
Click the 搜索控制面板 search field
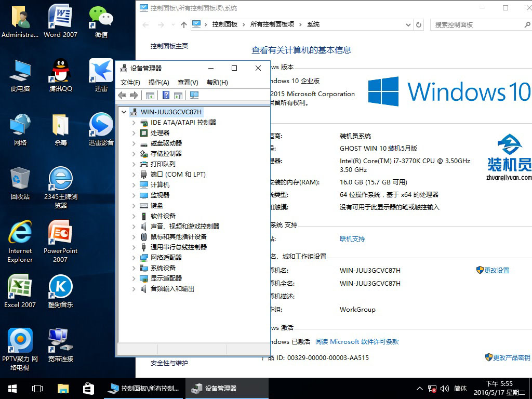[475, 24]
